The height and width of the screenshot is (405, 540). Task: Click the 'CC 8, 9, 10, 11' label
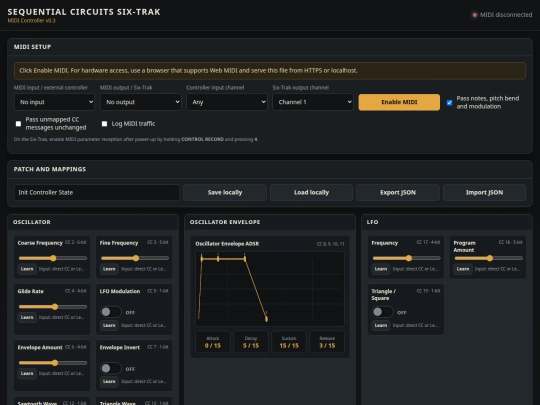330,244
